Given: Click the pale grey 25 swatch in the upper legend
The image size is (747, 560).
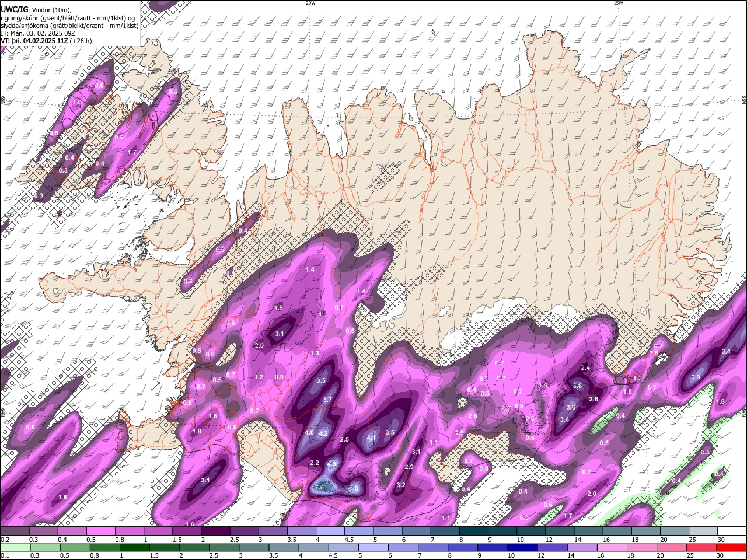Looking at the screenshot, I should pos(704,531).
